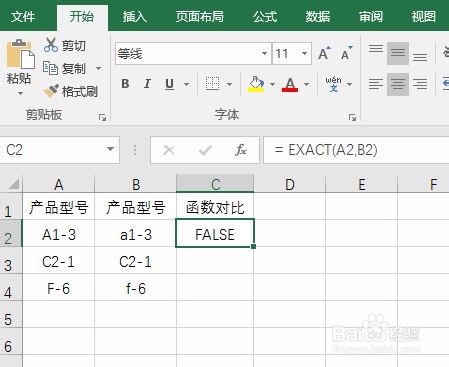Image resolution: width=449 pixels, height=367 pixels.
Task: Open font size dropdown arrow
Action: [x=304, y=53]
